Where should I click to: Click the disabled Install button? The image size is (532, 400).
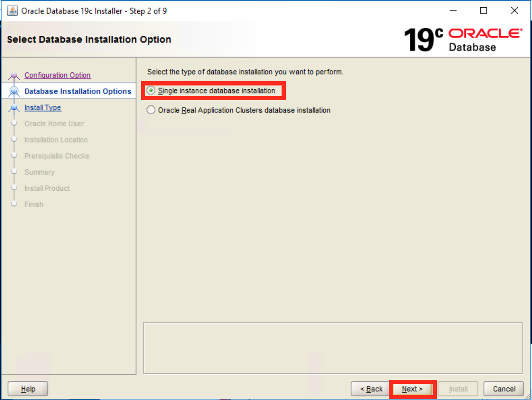pos(458,389)
